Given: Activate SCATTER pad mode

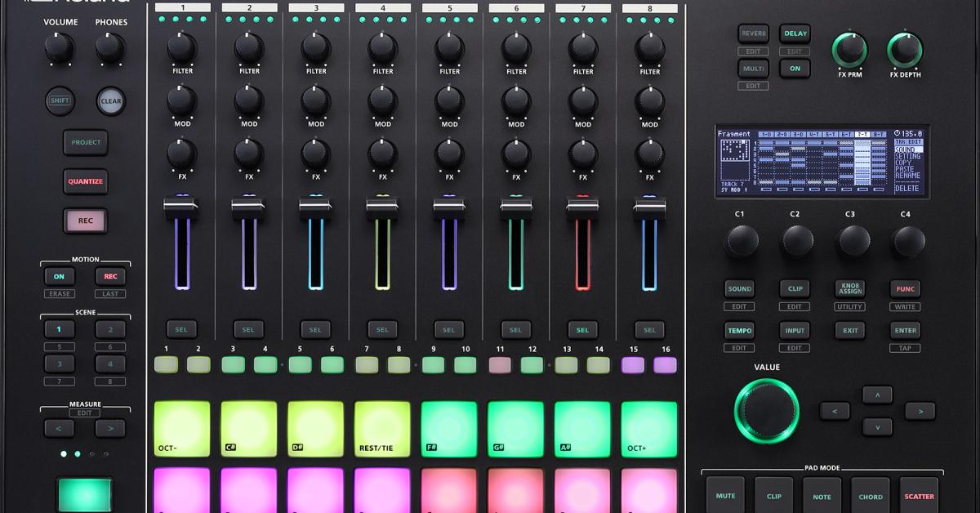Looking at the screenshot, I should 919,495.
